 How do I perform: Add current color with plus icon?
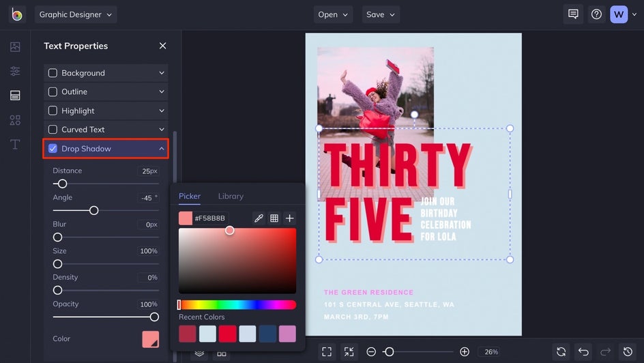click(x=289, y=218)
